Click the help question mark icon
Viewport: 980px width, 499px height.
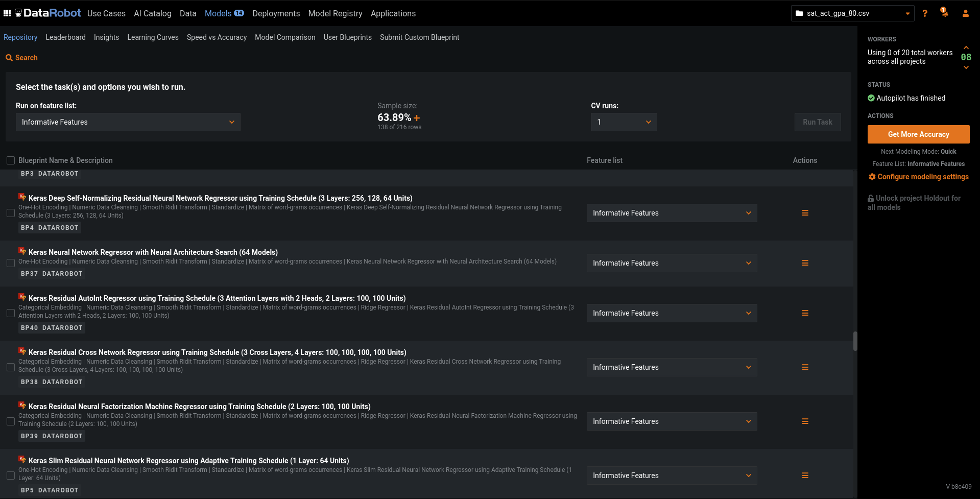[x=925, y=13]
